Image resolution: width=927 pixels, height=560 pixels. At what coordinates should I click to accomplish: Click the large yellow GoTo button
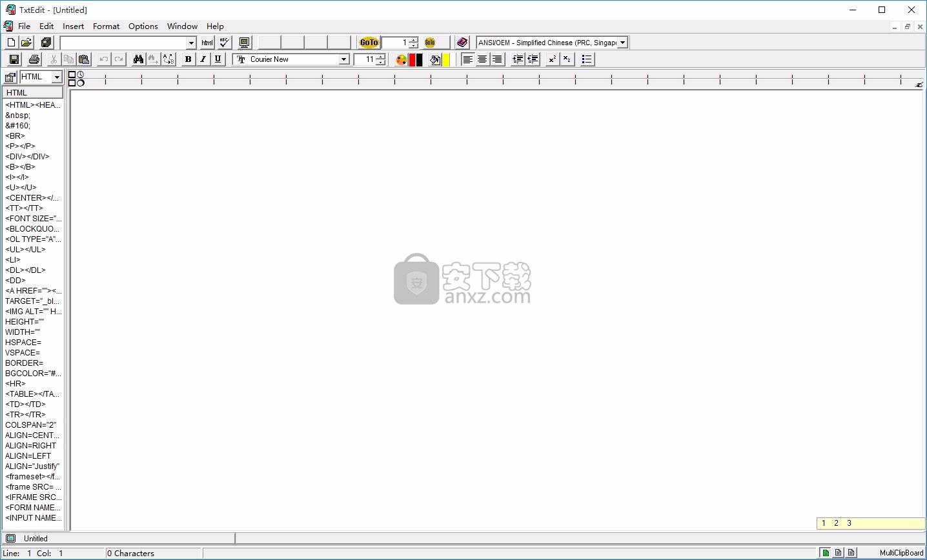coord(369,43)
